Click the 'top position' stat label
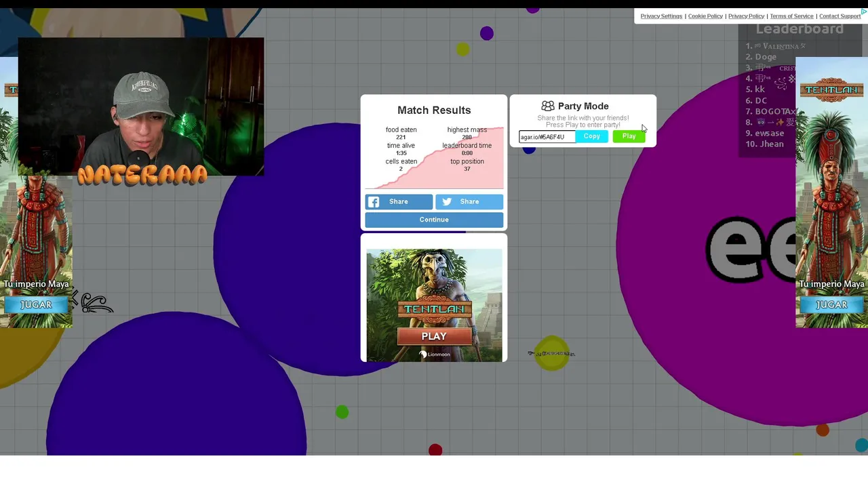 (x=467, y=161)
